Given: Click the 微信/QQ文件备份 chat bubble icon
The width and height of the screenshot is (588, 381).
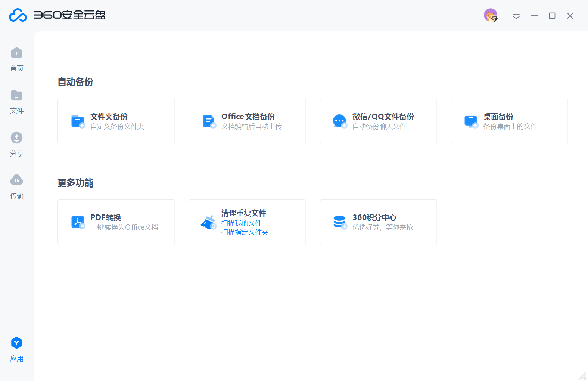Looking at the screenshot, I should 340,121.
